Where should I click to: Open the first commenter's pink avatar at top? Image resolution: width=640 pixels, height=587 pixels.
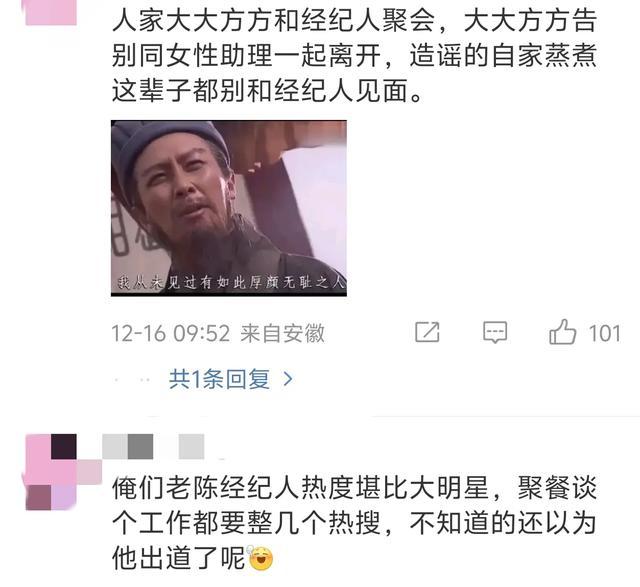(x=51, y=12)
